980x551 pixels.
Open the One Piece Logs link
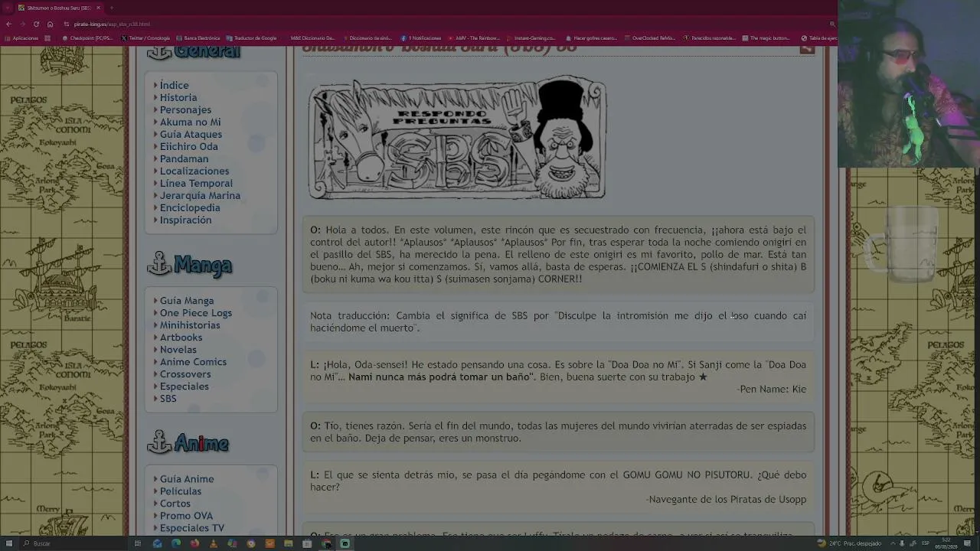click(x=196, y=313)
